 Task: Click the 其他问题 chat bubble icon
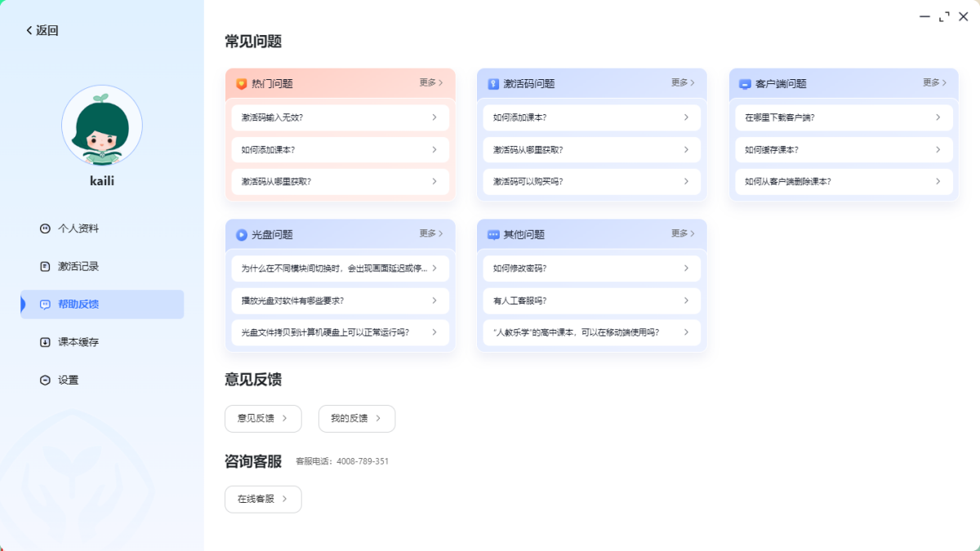pyautogui.click(x=493, y=234)
